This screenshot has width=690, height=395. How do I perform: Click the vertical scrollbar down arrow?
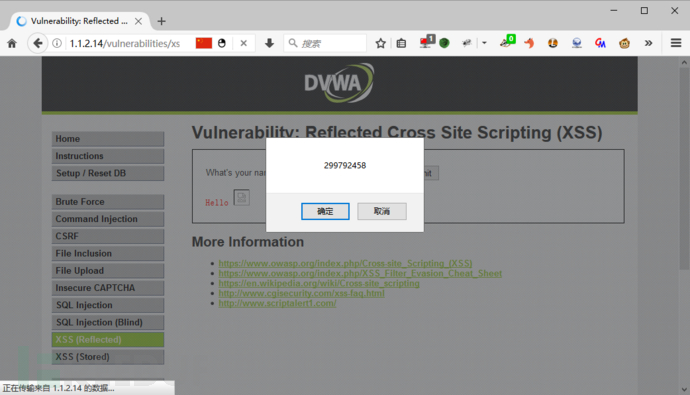(x=684, y=389)
